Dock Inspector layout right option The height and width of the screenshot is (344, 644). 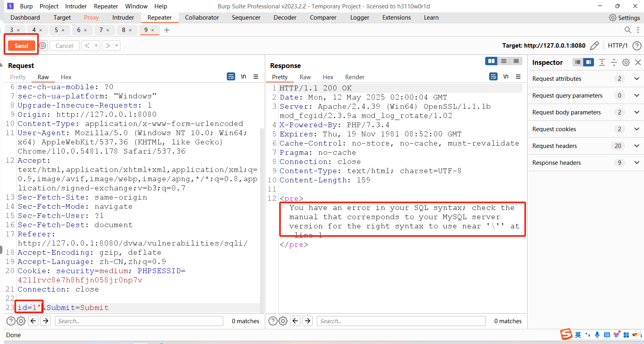click(588, 62)
